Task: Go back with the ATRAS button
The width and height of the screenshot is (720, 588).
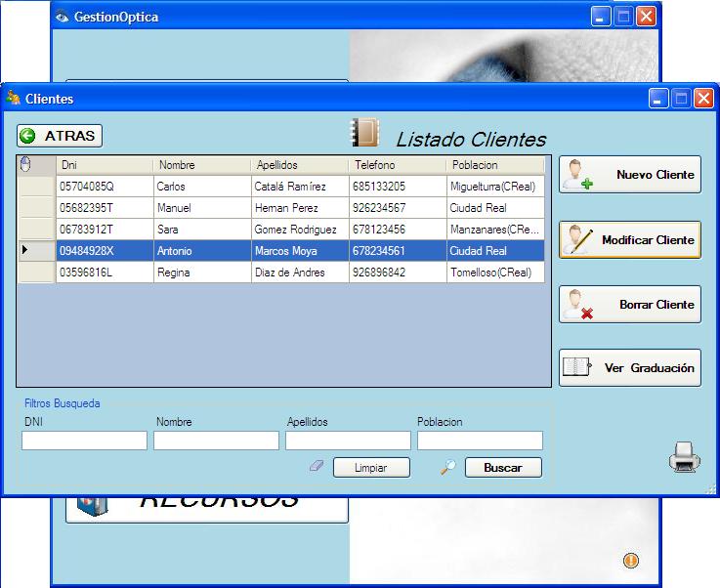Action: (x=60, y=136)
